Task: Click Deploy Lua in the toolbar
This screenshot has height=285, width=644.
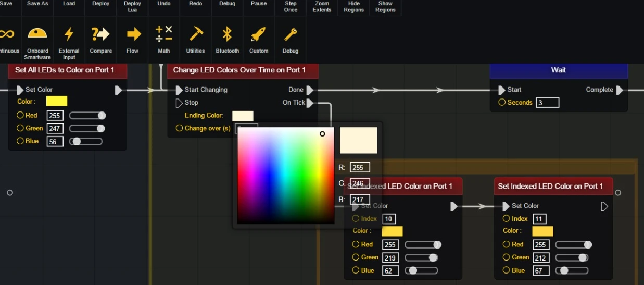Action: point(133,7)
